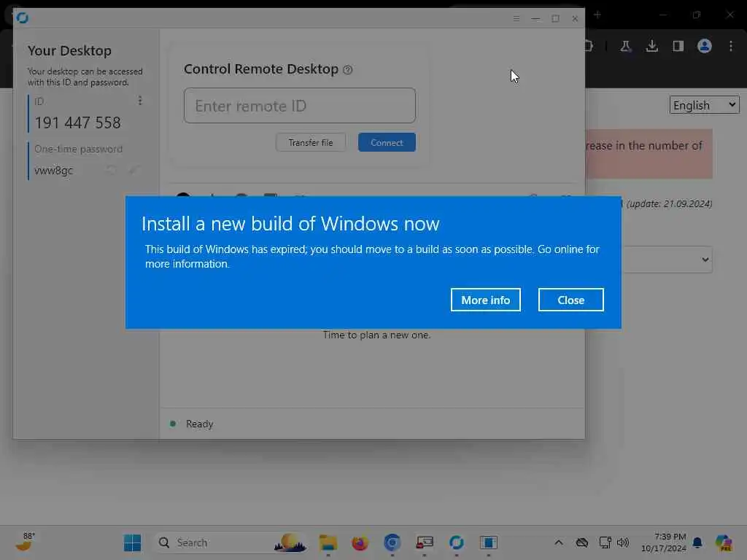Click the Ready status text
Viewport: 747px width, 560px height.
(199, 424)
